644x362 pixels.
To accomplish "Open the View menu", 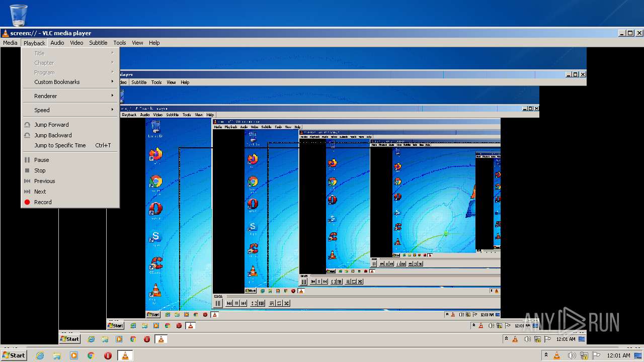I will tap(137, 43).
